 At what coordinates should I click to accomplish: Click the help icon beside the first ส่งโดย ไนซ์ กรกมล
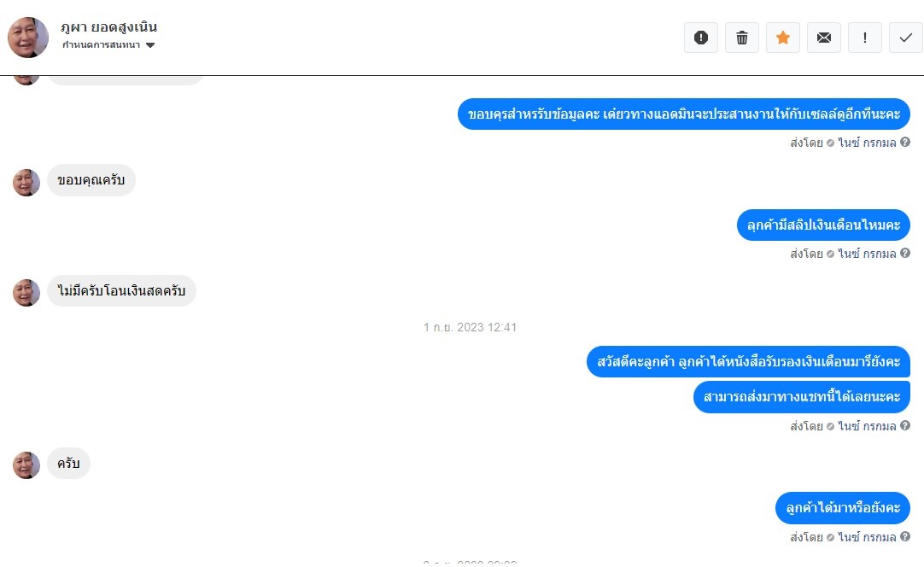905,142
